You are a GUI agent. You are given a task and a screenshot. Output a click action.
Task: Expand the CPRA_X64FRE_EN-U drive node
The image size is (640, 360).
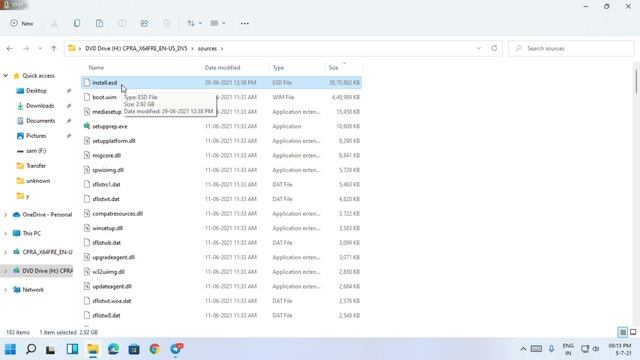pos(6,252)
